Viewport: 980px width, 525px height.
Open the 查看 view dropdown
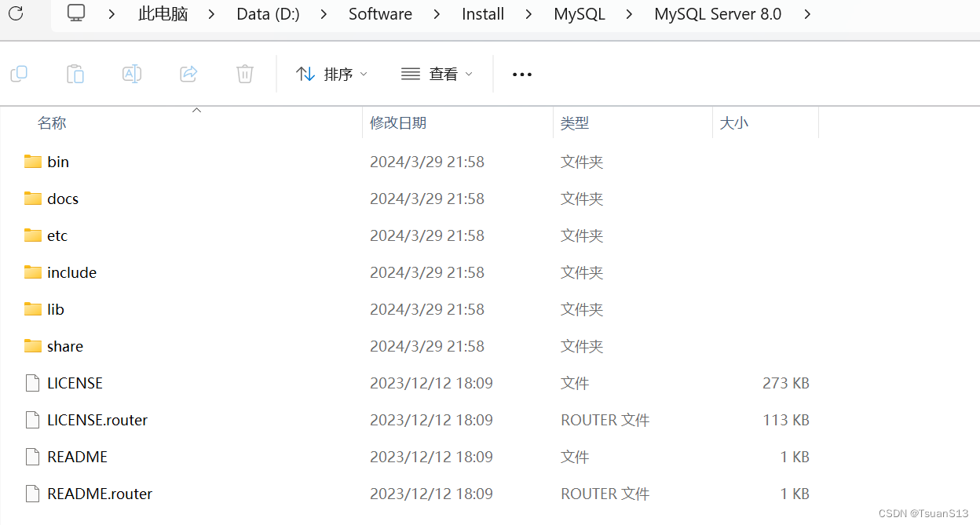point(437,74)
